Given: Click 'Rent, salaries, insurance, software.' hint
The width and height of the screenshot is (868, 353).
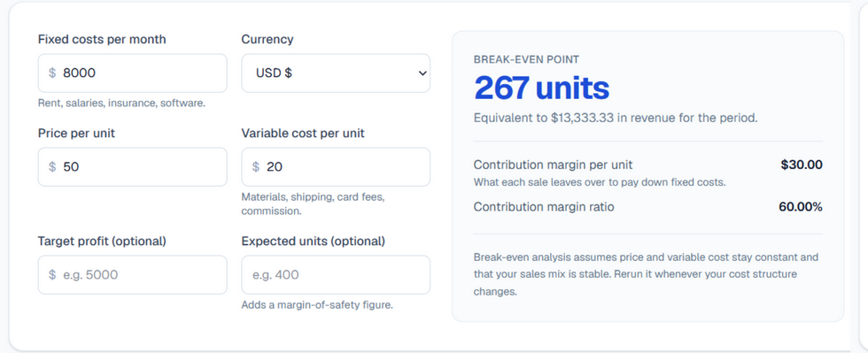Looking at the screenshot, I should (x=122, y=104).
